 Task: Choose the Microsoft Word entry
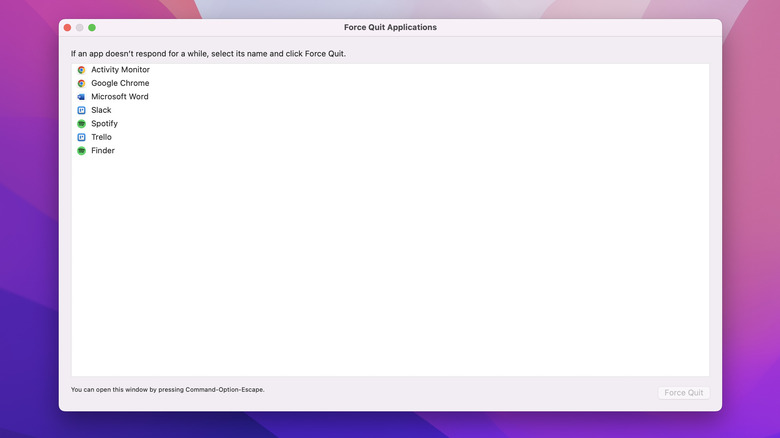119,97
